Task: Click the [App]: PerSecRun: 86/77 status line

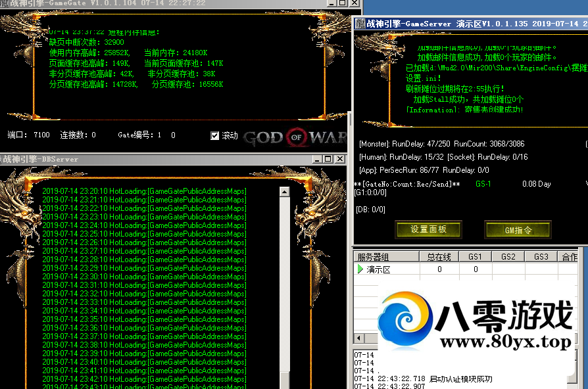Action: (x=424, y=170)
